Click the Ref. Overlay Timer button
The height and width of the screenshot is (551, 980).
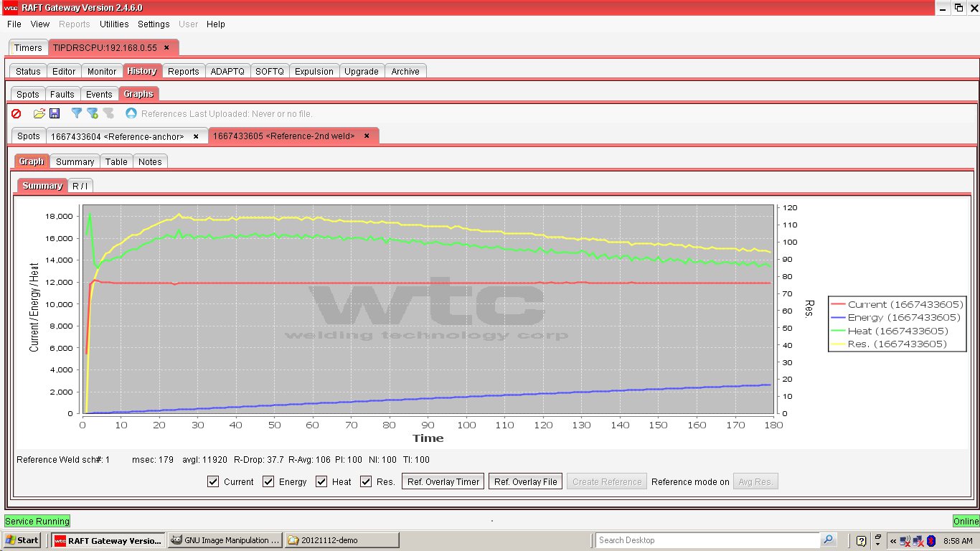[x=443, y=481]
